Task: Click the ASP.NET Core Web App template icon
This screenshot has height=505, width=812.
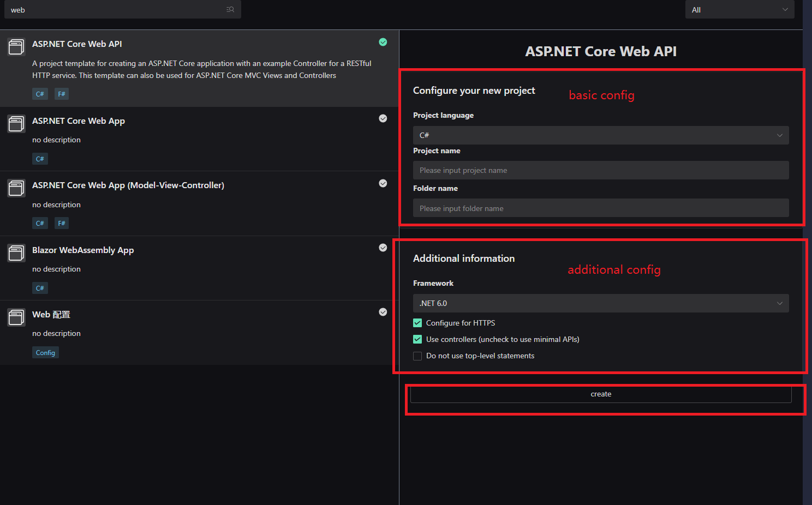Action: tap(16, 124)
